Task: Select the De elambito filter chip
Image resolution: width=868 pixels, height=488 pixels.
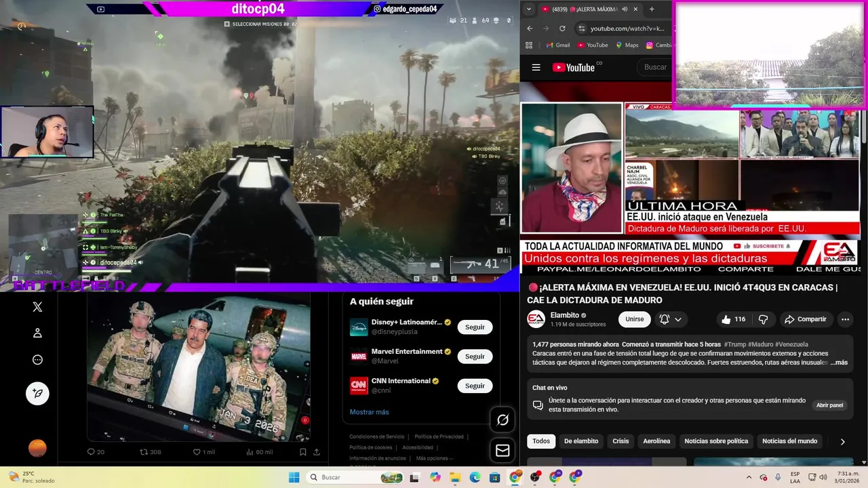Action: pyautogui.click(x=581, y=441)
